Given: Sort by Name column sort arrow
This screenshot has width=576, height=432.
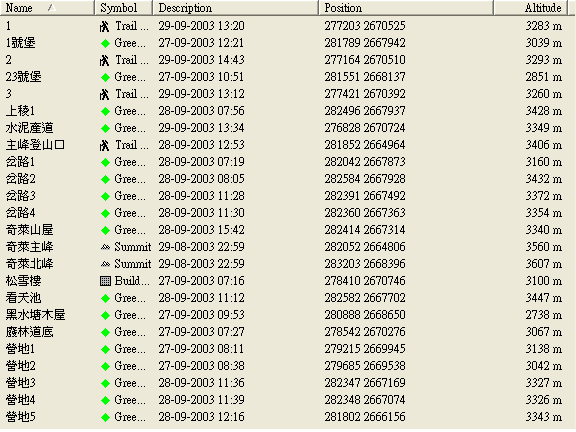Looking at the screenshot, I should point(52,7).
